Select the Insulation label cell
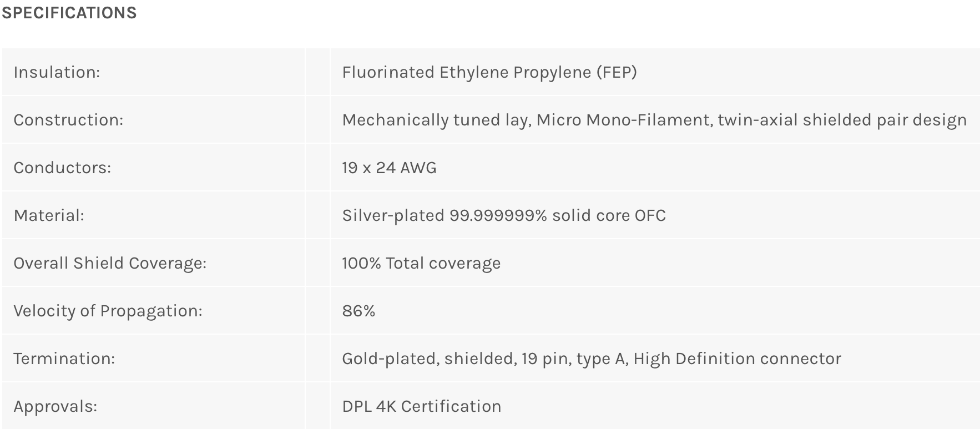This screenshot has width=980, height=434. pyautogui.click(x=57, y=72)
